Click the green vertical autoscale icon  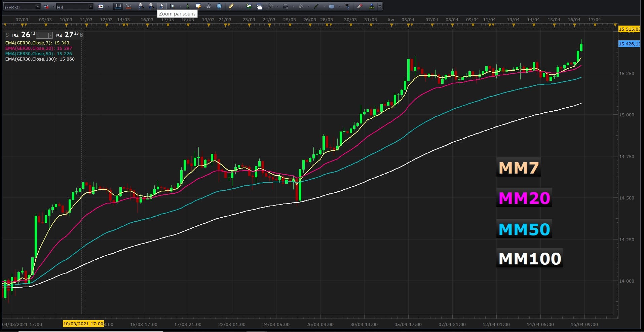click(x=188, y=6)
